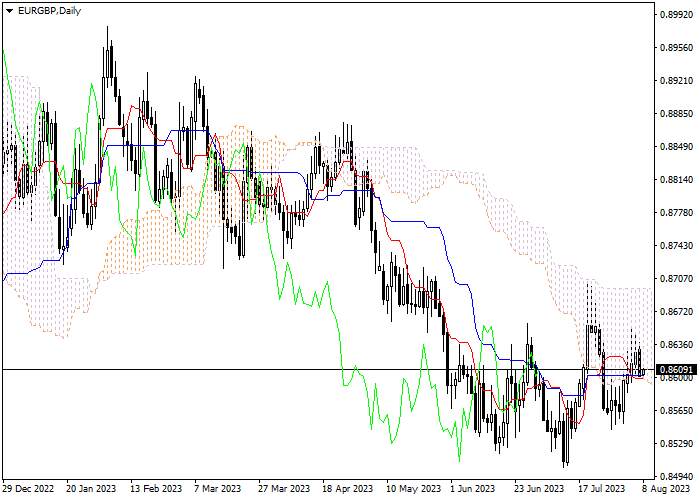
Task: Click the 0.84940 price axis label
Action: [676, 476]
